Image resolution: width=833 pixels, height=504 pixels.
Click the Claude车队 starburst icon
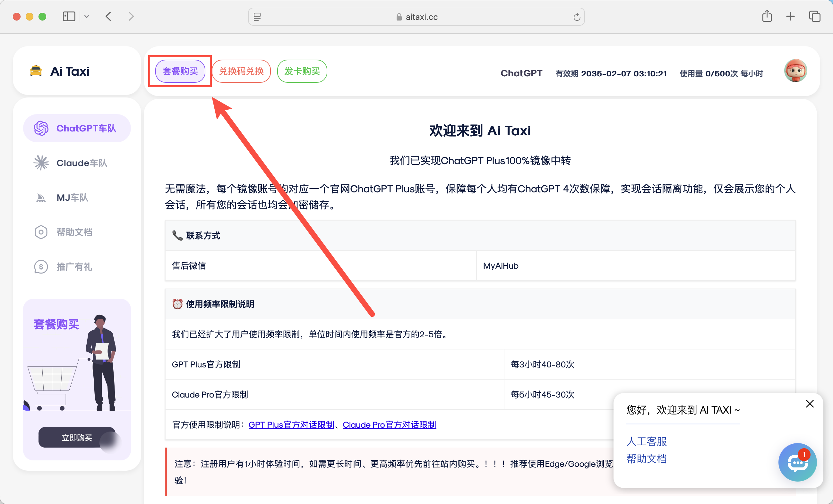pos(41,163)
